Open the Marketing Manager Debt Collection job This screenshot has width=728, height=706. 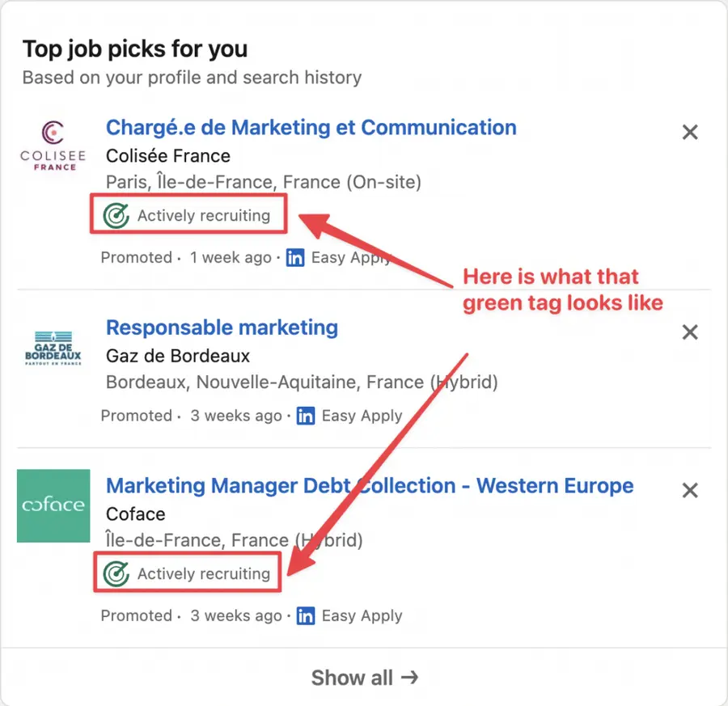pyautogui.click(x=369, y=485)
